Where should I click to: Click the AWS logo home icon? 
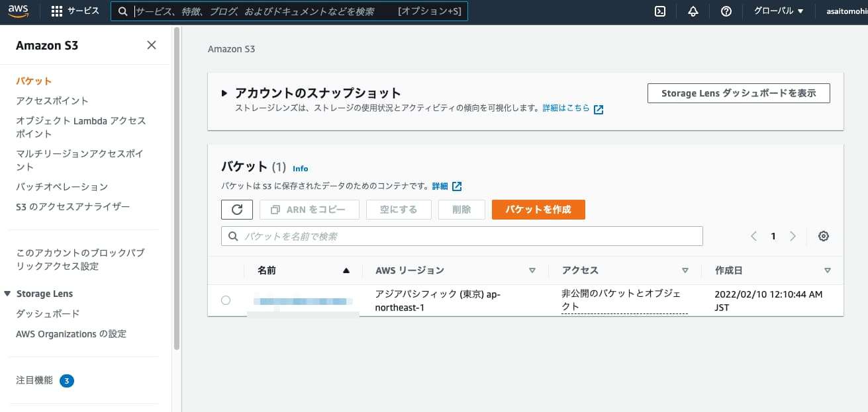tap(19, 11)
